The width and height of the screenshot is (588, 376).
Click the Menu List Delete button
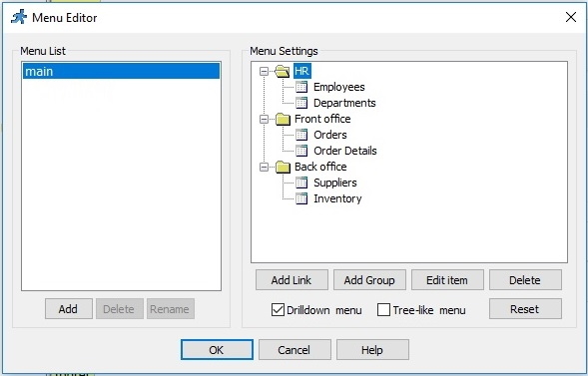pyautogui.click(x=120, y=309)
